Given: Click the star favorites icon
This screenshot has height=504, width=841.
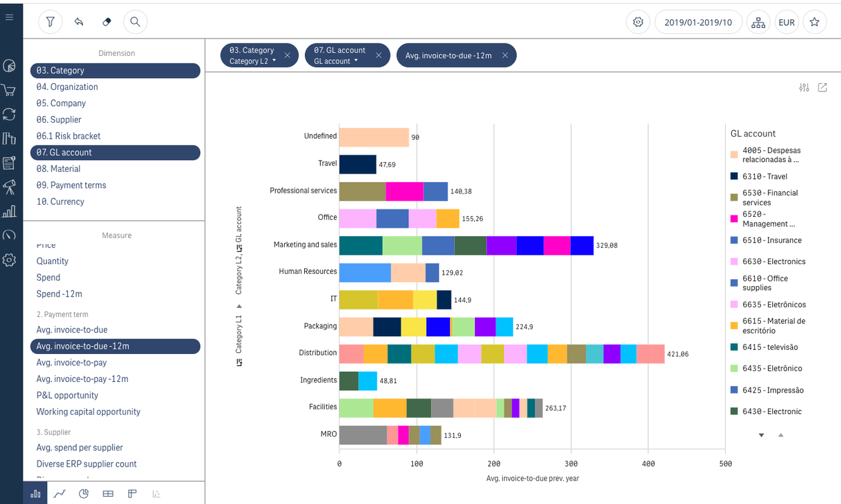Looking at the screenshot, I should point(814,22).
